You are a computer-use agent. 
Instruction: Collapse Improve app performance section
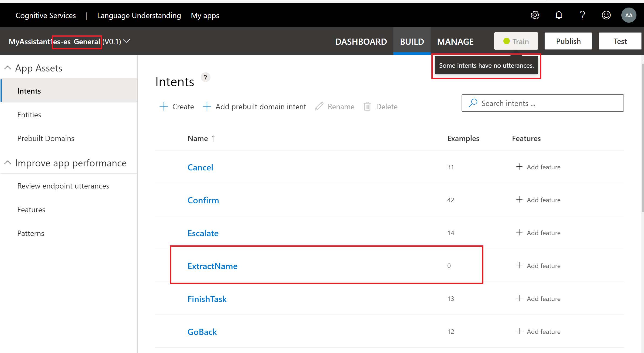click(x=8, y=163)
